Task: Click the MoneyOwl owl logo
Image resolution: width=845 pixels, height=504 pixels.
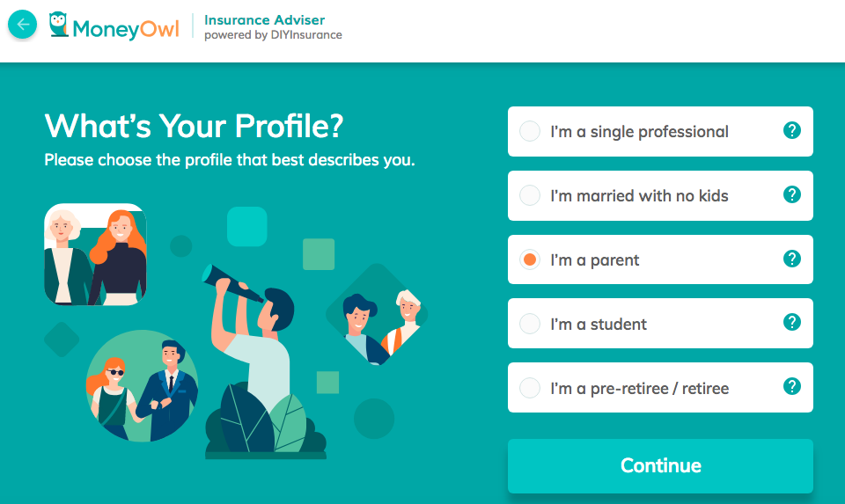Action: coord(59,25)
